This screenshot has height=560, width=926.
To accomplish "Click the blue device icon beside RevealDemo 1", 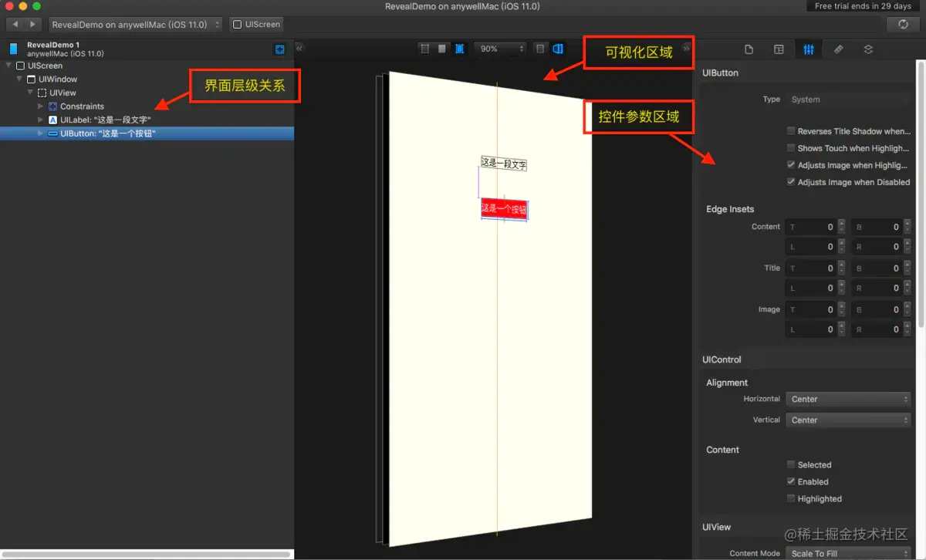I will (x=13, y=49).
